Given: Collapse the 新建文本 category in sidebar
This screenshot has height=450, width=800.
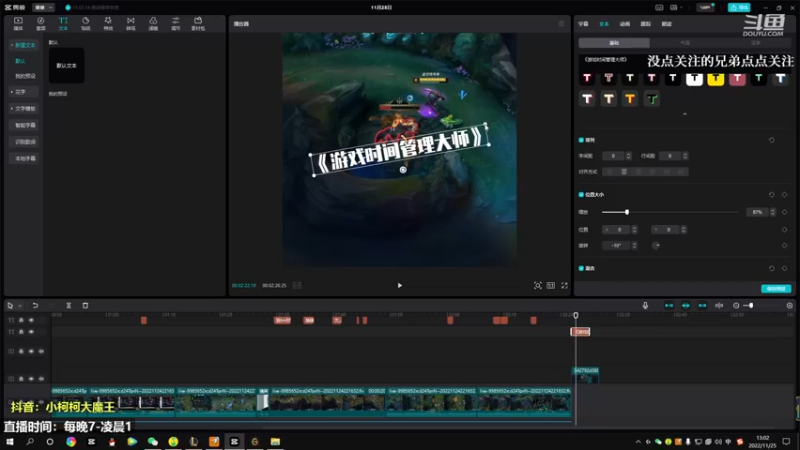Looking at the screenshot, I should pyautogui.click(x=23, y=45).
